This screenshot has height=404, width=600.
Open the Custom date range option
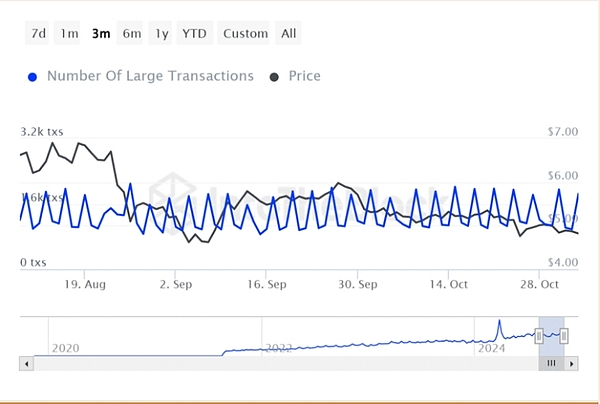[244, 33]
